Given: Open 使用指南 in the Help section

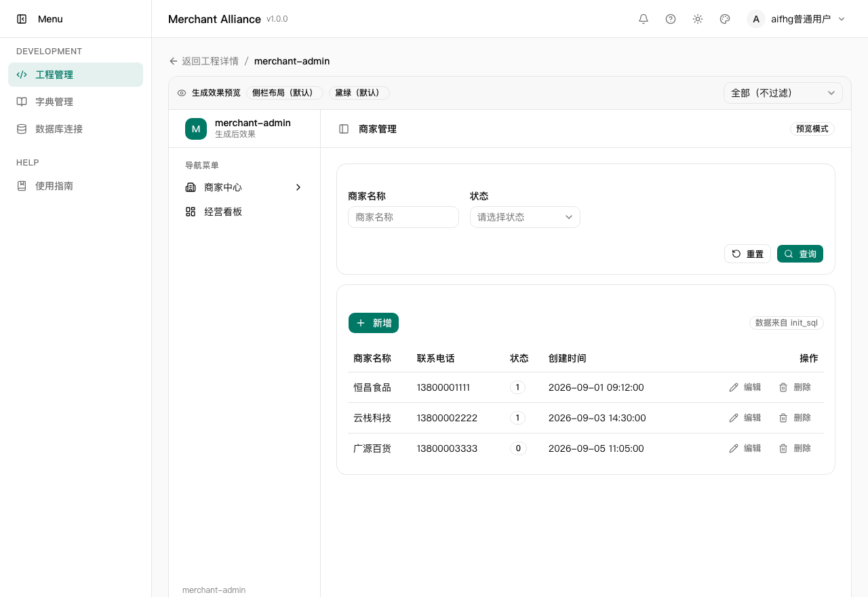Looking at the screenshot, I should 75,186.
